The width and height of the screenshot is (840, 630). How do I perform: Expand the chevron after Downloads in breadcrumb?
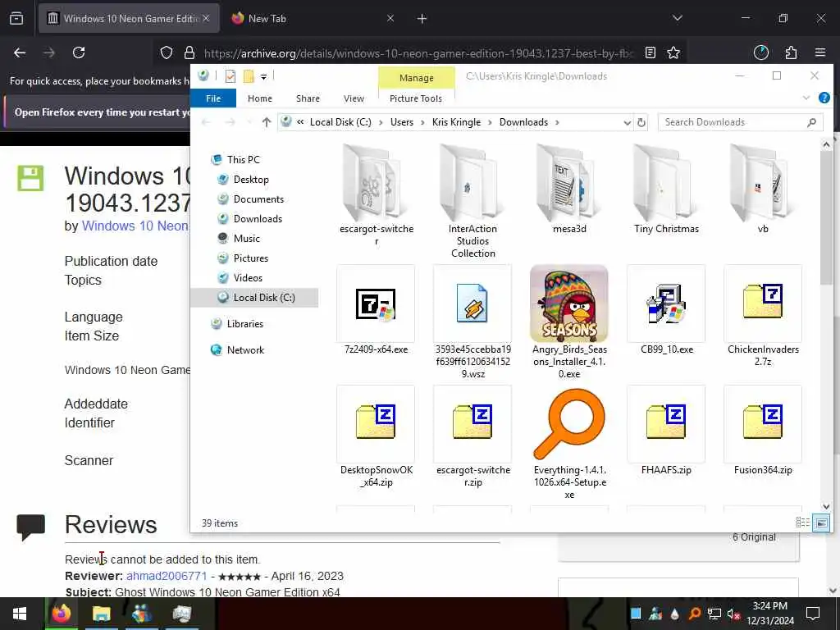[557, 123]
